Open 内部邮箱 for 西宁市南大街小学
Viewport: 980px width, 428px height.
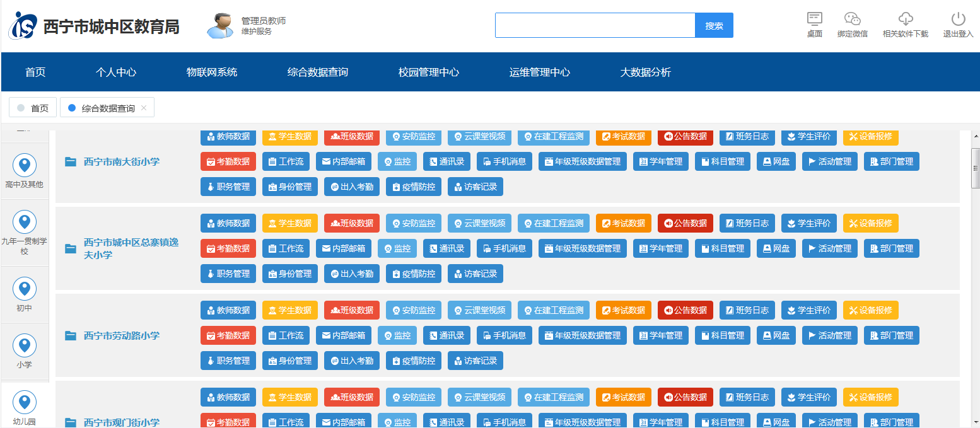(x=344, y=161)
